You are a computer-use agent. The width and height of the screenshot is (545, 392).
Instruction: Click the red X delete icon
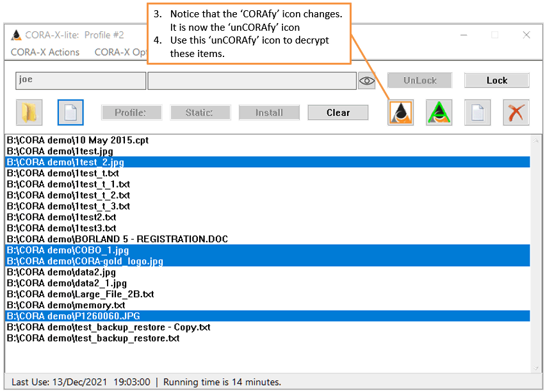[x=516, y=113]
